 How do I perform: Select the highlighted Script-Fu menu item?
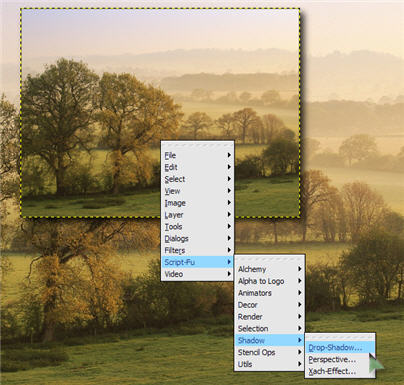197,262
